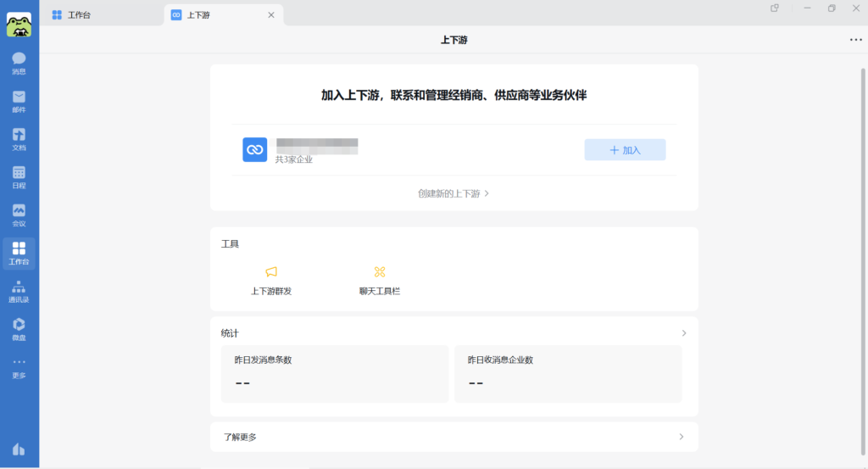Open the 上下游群发 broadcast tool
This screenshot has width=868, height=469.
click(x=271, y=281)
